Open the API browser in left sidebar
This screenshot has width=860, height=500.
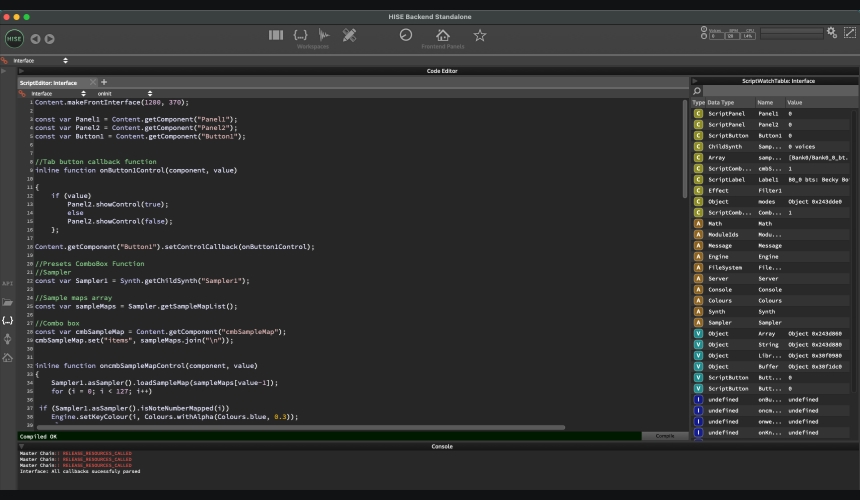click(x=7, y=283)
